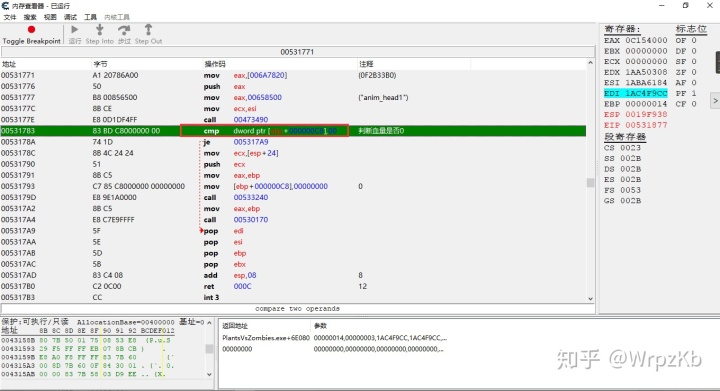Select the mov ecx,[esp+24] row
The height and width of the screenshot is (391, 720).
(293, 153)
